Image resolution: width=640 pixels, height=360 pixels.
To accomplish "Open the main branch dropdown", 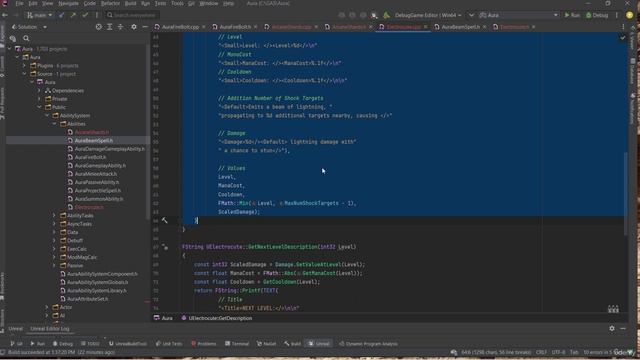I will [x=40, y=15].
